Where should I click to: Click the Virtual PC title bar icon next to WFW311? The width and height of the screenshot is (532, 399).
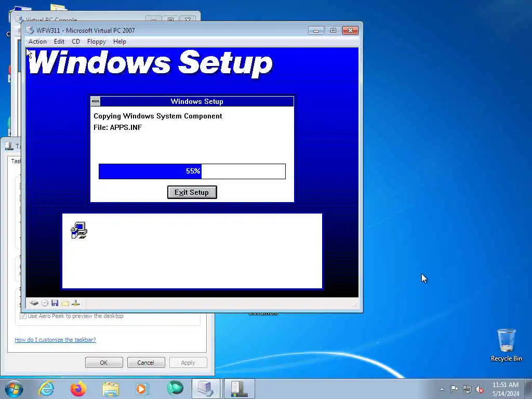(30, 30)
